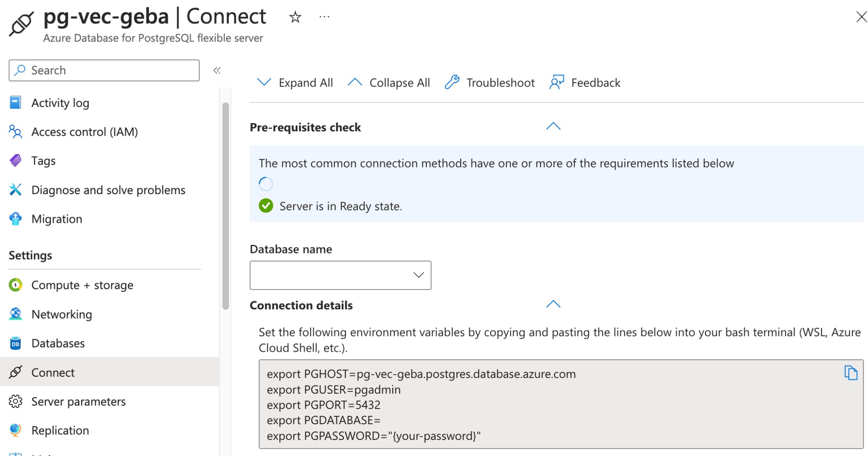
Task: Click the export PGDATABASE= line
Action: click(324, 420)
